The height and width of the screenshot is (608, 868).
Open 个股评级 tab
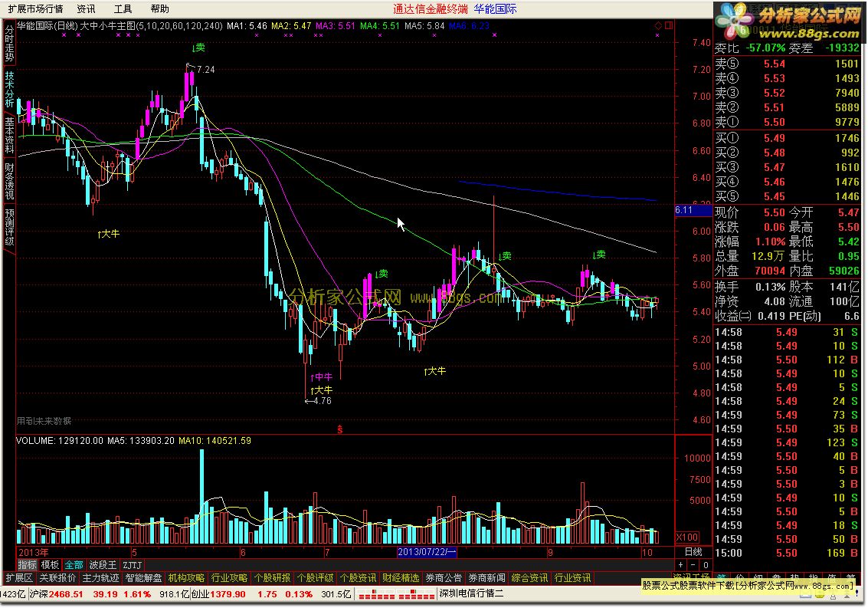coord(315,578)
